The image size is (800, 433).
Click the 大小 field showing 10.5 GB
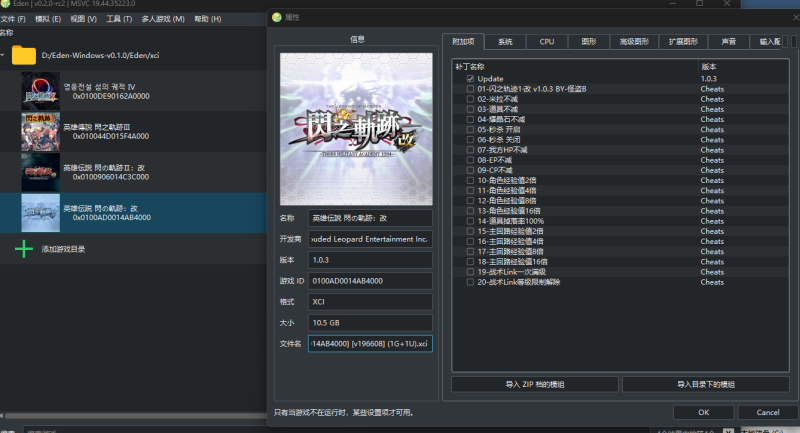(x=370, y=322)
